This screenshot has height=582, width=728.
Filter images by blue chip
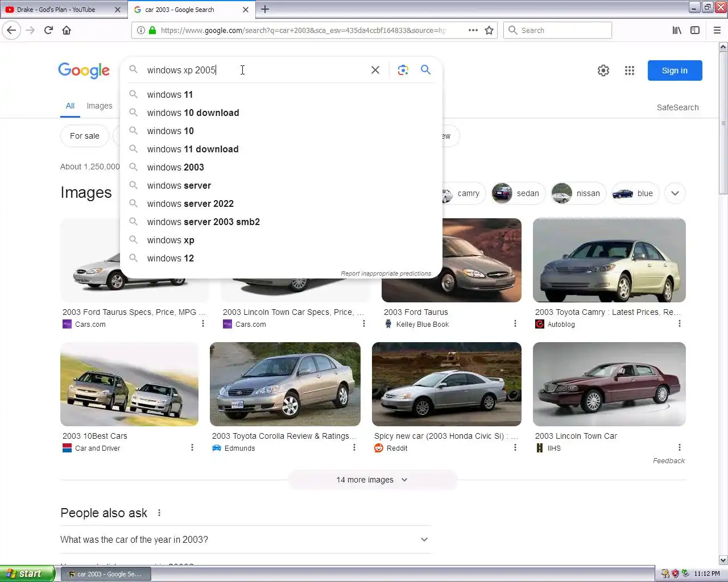635,193
